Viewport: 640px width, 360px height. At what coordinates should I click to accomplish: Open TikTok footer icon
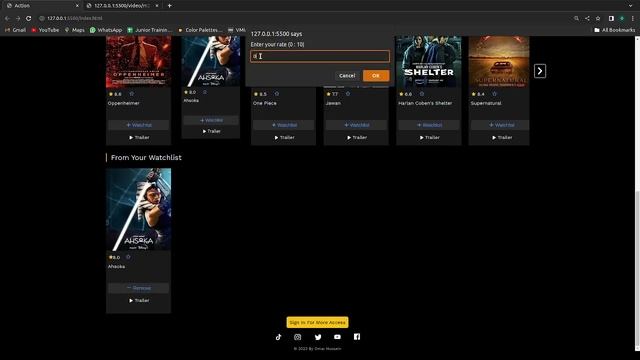[278, 337]
